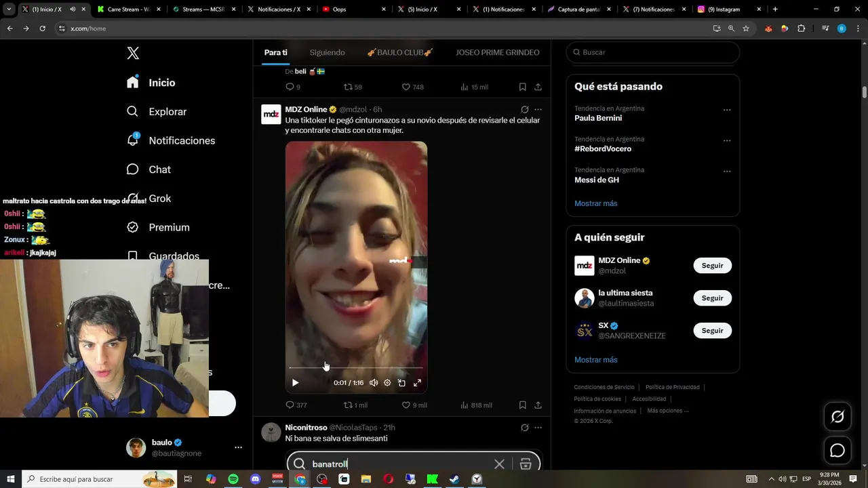The image size is (868, 488).
Task: View analytics of 818 mil views
Action: 476,405
